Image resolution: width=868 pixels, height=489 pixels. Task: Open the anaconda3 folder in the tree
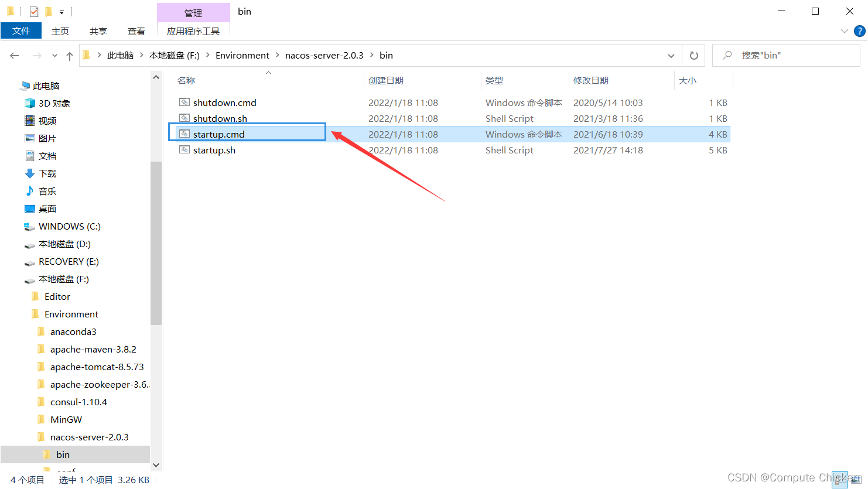point(73,332)
